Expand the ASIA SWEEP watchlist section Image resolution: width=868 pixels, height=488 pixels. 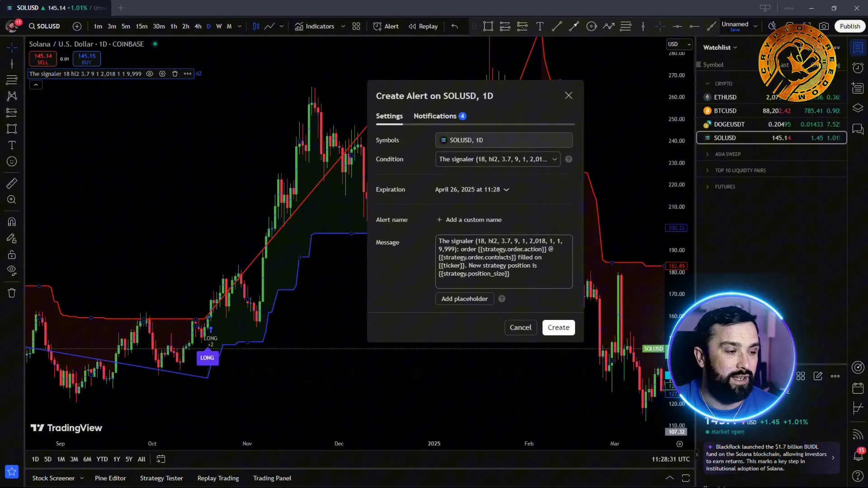click(x=708, y=154)
